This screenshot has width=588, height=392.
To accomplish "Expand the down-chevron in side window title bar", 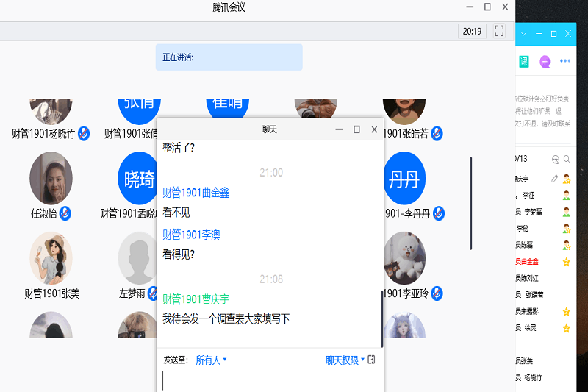I will (524, 34).
